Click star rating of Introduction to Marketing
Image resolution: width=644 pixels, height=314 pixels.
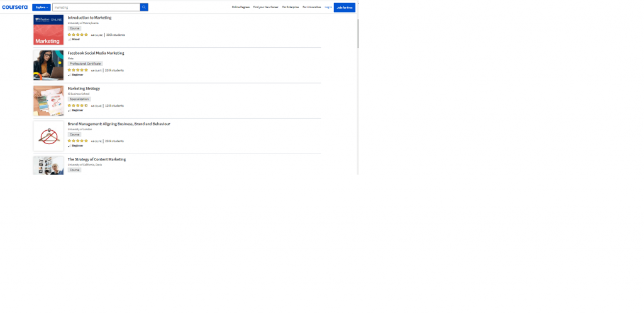click(x=77, y=35)
